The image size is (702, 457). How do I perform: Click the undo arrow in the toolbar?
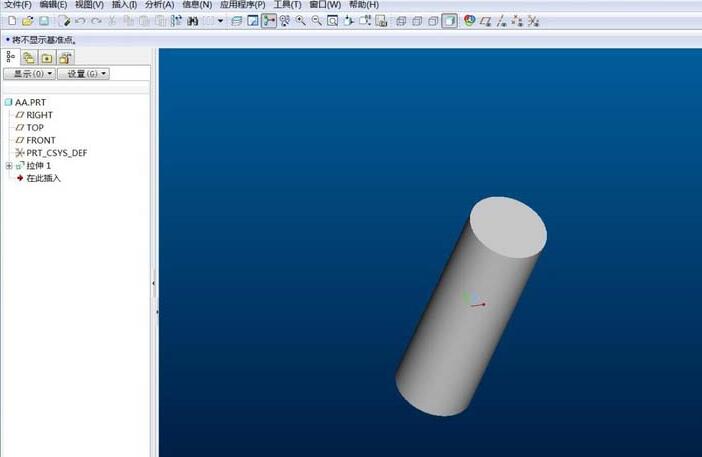point(80,21)
